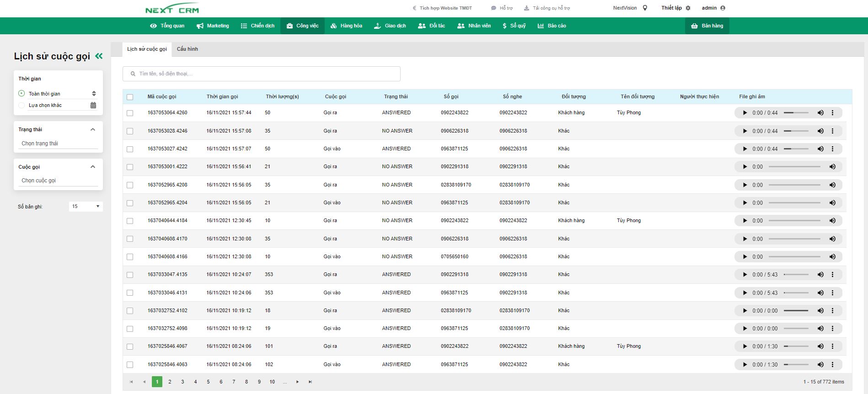The height and width of the screenshot is (394, 868).
Task: Select the Toàn thời gian radio button
Action: point(21,94)
